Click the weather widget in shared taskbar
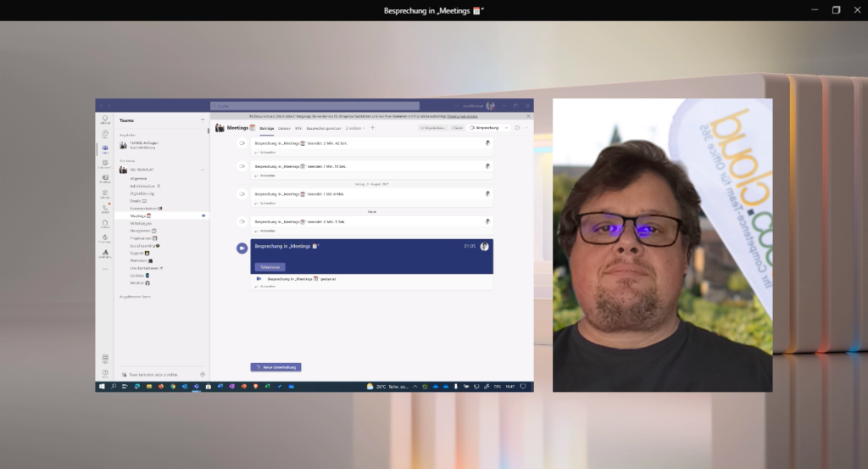 pos(387,387)
